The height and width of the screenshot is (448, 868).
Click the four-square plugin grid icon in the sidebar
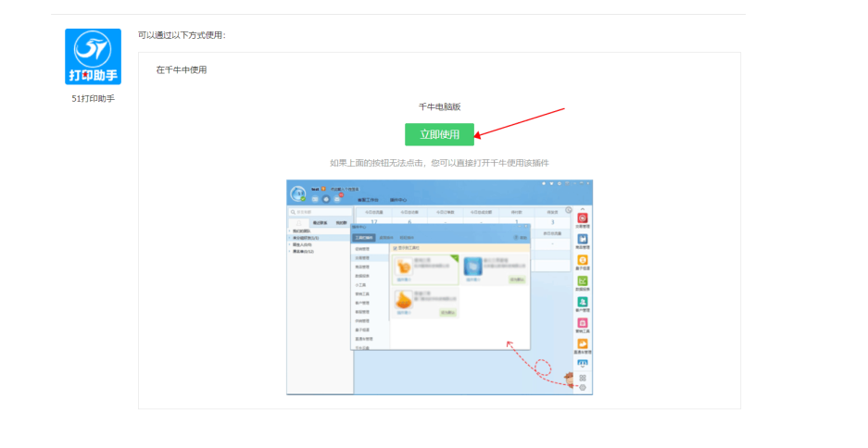click(x=582, y=378)
